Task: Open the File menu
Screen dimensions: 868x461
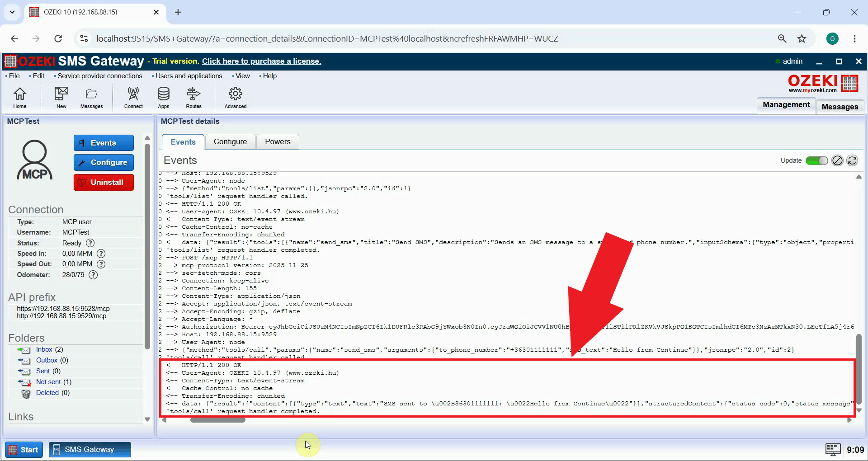Action: (x=14, y=76)
